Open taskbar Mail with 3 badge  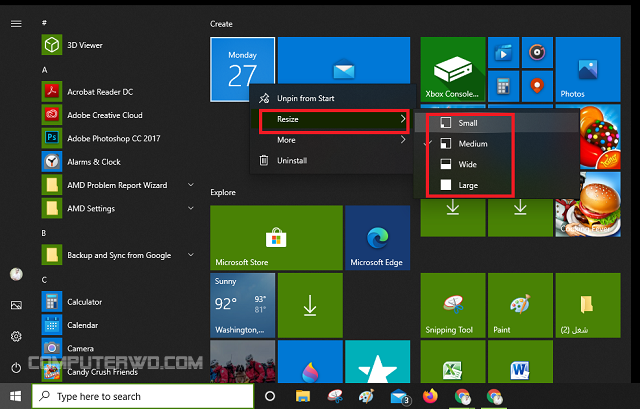[400, 396]
